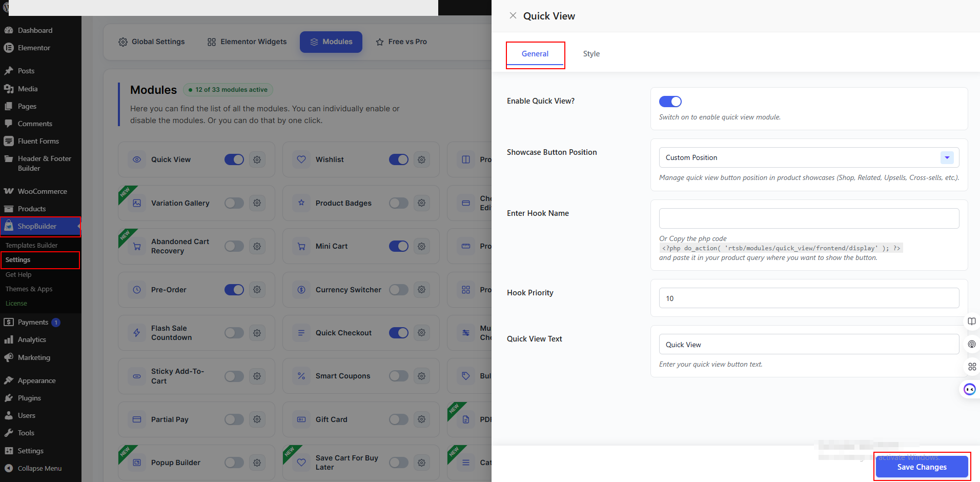Click the Quick View Text field
This screenshot has width=980, height=482.
pos(809,344)
